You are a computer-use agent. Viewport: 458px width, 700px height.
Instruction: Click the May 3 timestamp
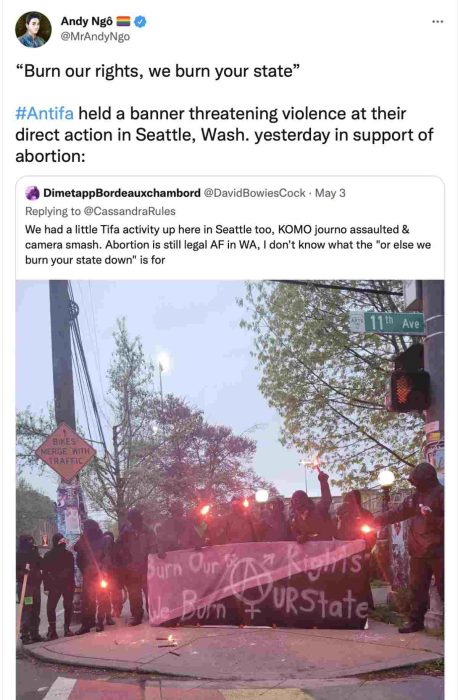click(330, 193)
